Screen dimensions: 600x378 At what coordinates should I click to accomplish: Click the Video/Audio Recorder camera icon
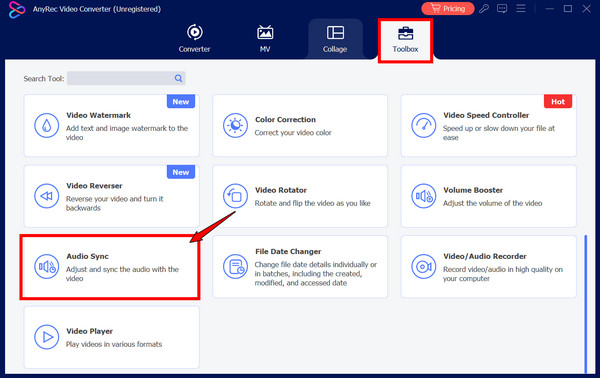pyautogui.click(x=423, y=267)
